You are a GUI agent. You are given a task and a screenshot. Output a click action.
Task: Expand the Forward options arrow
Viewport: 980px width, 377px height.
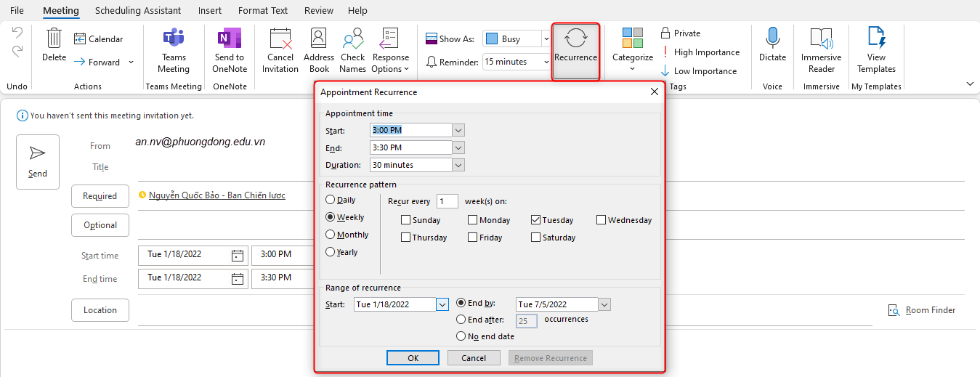point(131,62)
